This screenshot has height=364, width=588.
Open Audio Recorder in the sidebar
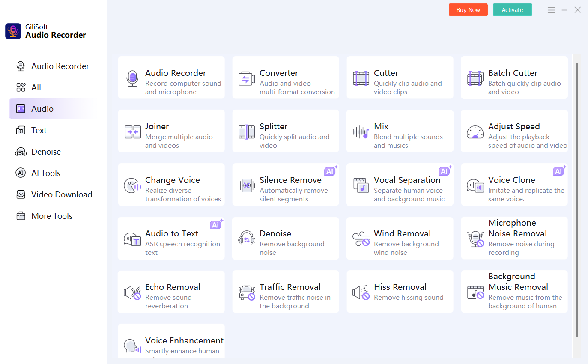click(52, 66)
